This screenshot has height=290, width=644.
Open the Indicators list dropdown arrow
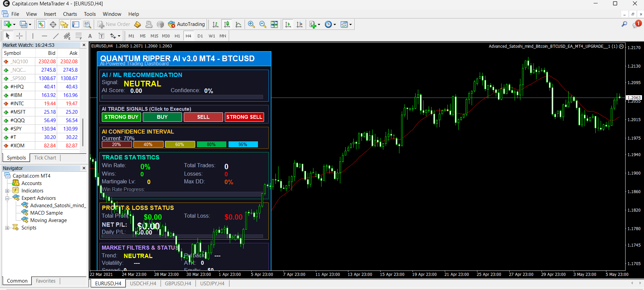tap(319, 24)
